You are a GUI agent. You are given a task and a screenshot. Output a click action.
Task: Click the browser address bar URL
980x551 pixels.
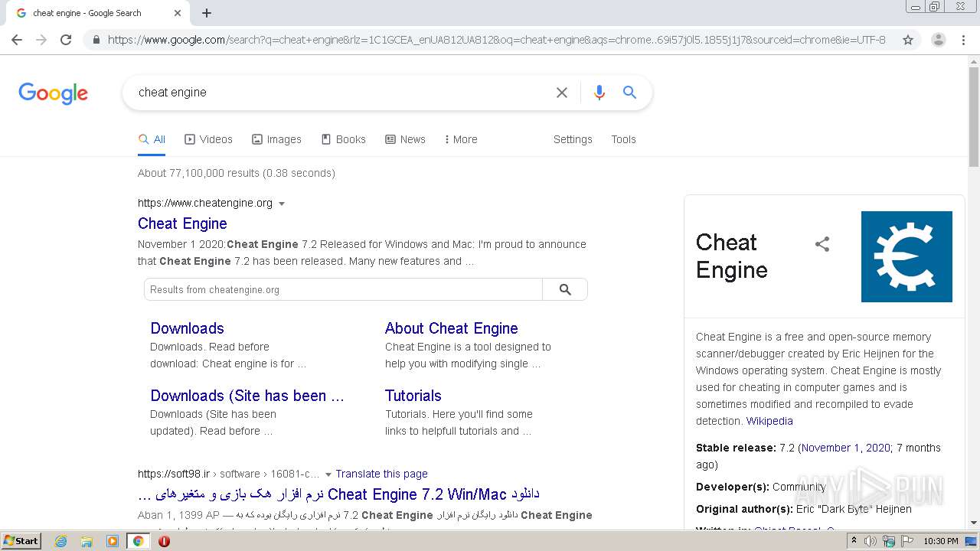coord(496,40)
